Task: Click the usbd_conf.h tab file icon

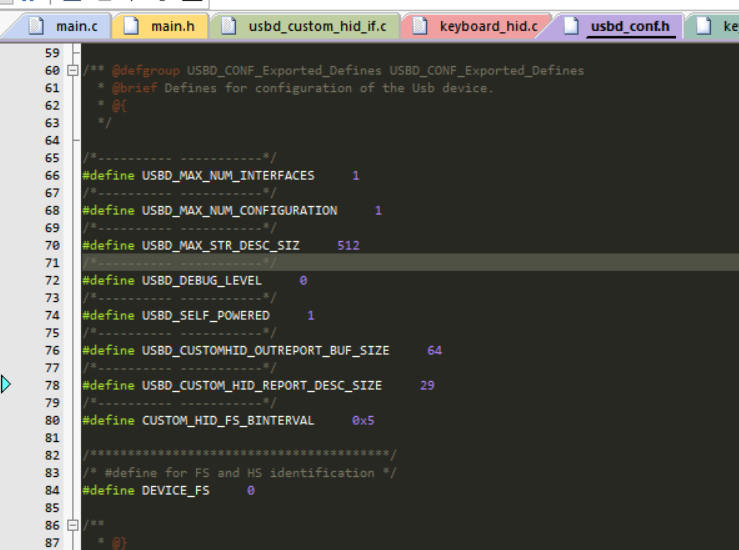Action: [x=571, y=25]
